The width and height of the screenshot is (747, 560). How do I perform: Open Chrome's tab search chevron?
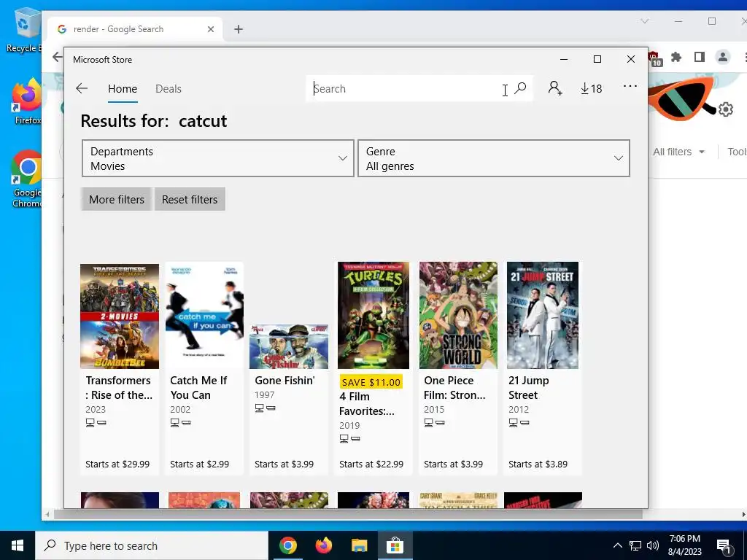click(x=645, y=21)
